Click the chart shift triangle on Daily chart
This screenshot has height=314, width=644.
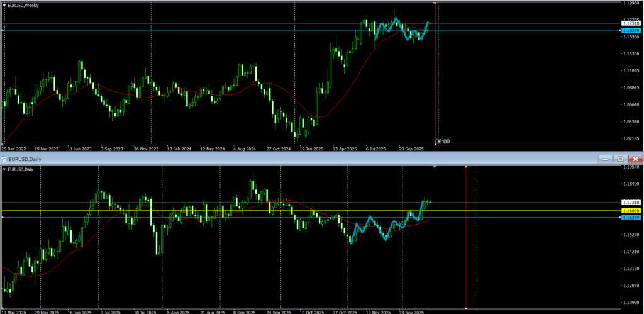click(x=435, y=167)
